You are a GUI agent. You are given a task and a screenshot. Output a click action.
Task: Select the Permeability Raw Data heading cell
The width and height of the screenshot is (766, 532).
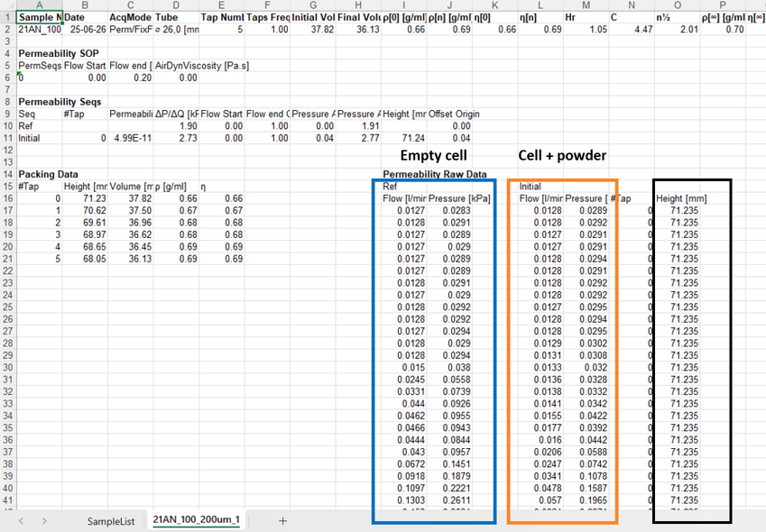coord(434,174)
